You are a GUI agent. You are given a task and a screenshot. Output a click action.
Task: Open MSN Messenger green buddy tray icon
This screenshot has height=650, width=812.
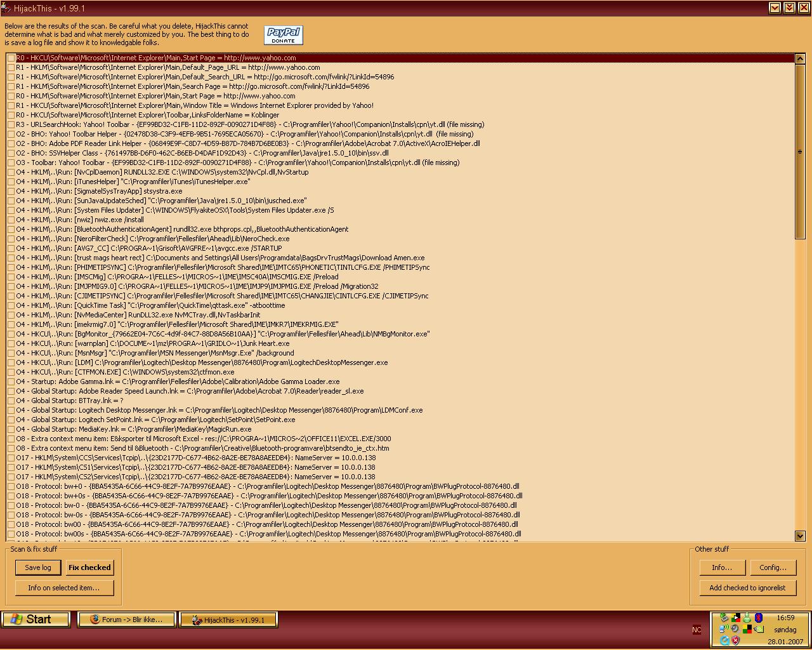747,618
